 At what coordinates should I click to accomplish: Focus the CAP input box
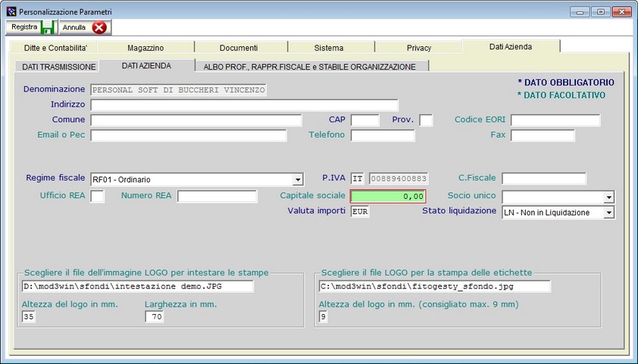(365, 120)
